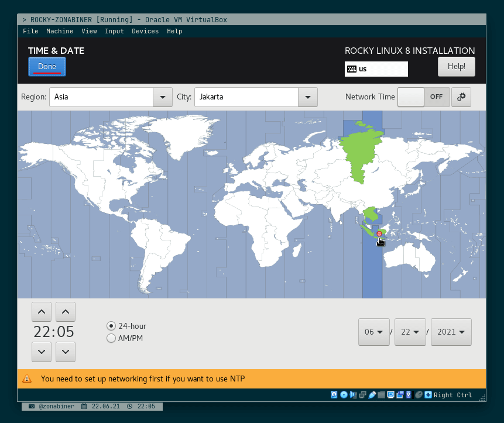504x423 pixels.
Task: Toggle Network Time to ON
Action: point(423,97)
